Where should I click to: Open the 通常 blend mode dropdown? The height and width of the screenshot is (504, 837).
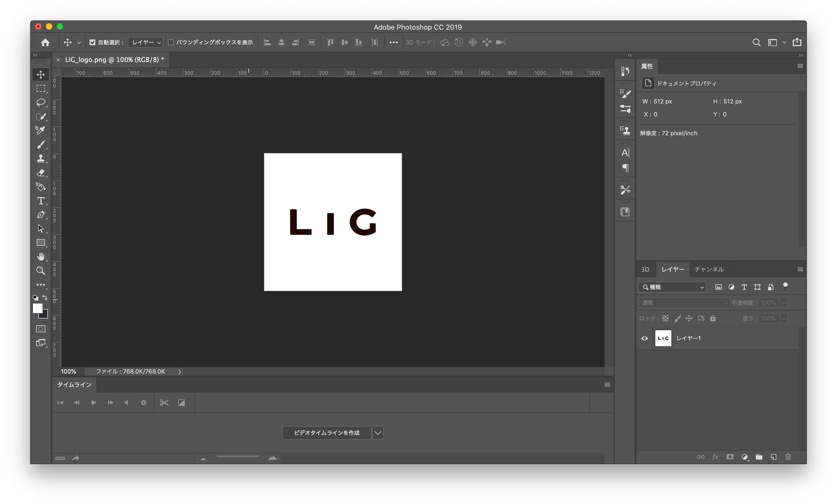point(684,303)
